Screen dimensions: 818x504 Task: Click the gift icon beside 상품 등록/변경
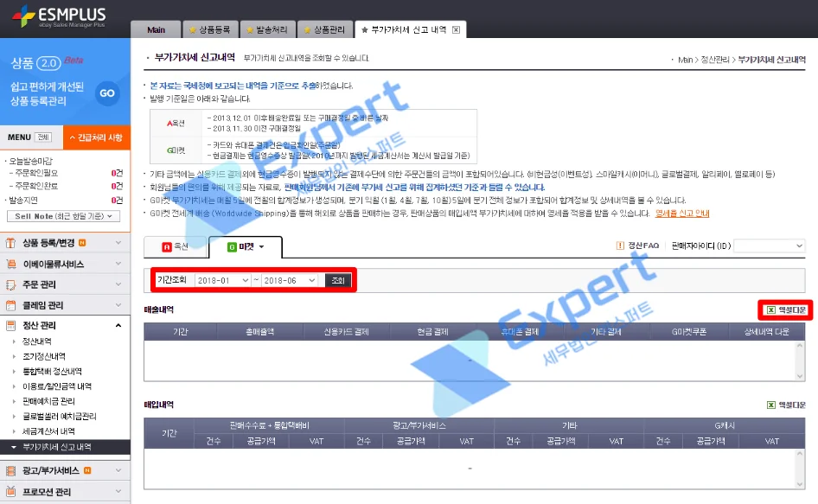[10, 243]
